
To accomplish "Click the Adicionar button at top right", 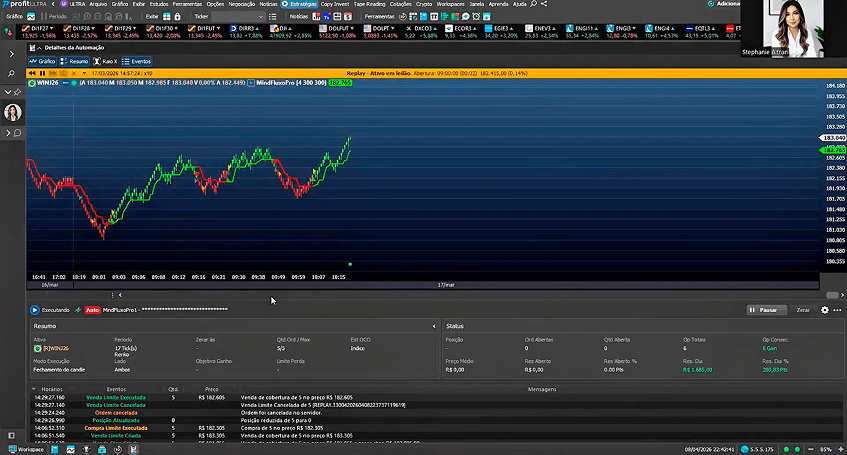I will point(723,4).
